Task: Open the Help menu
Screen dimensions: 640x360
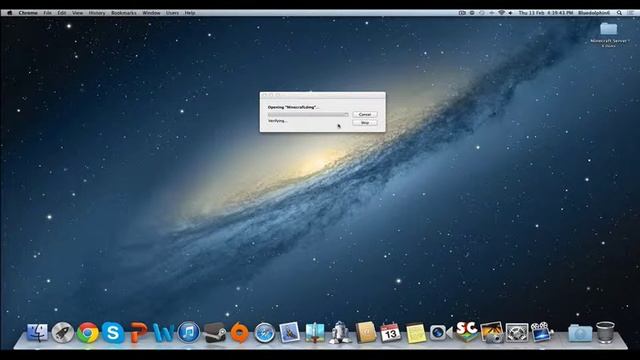Action: [x=190, y=13]
